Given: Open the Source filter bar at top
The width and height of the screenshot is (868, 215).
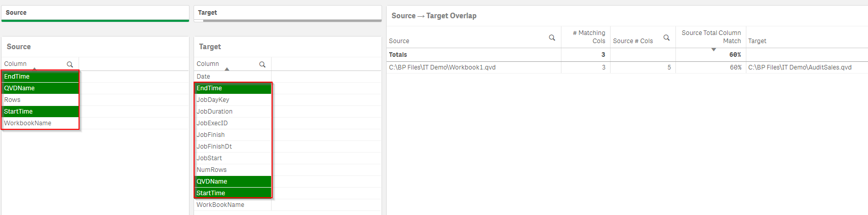Looking at the screenshot, I should 95,13.
